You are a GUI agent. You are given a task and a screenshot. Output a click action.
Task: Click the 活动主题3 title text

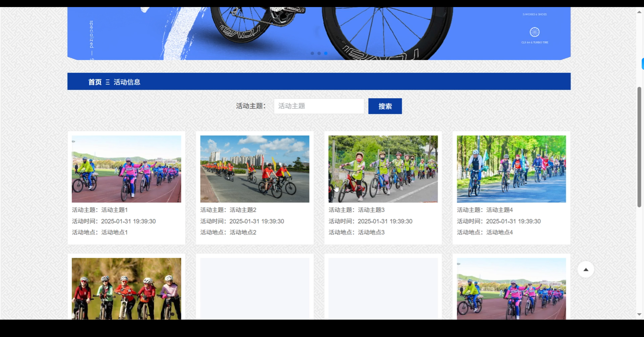371,210
